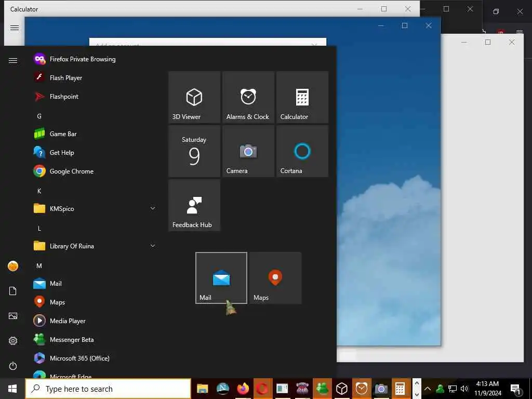Switch to Calculator on the taskbar

pyautogui.click(x=401, y=389)
